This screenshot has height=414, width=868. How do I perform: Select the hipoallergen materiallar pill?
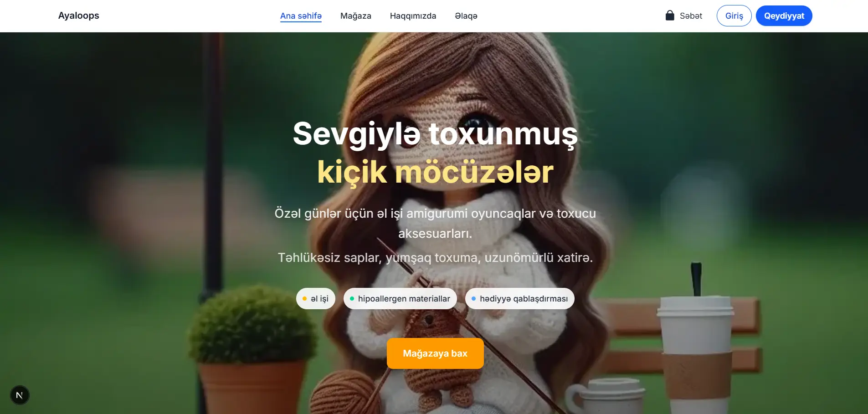click(x=400, y=299)
